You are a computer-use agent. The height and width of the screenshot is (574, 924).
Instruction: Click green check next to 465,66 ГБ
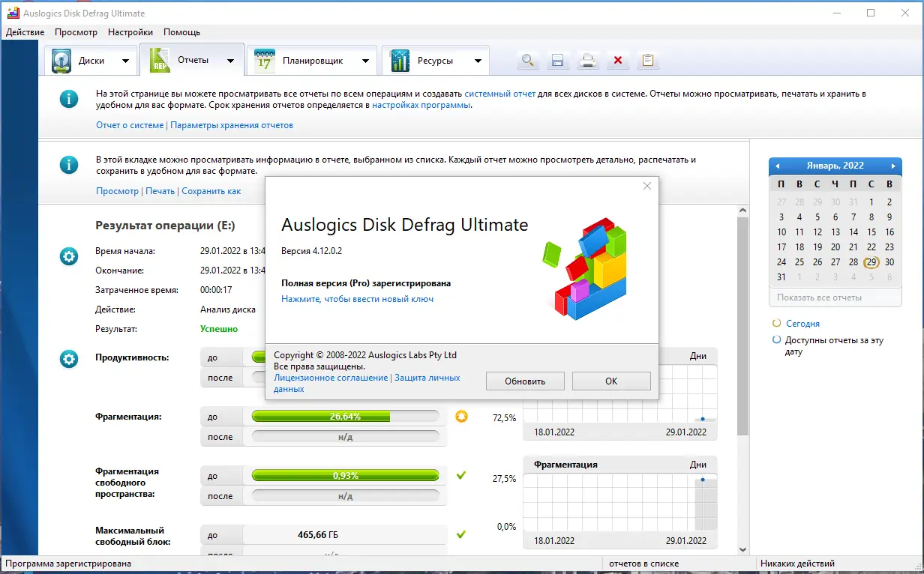pyautogui.click(x=461, y=534)
